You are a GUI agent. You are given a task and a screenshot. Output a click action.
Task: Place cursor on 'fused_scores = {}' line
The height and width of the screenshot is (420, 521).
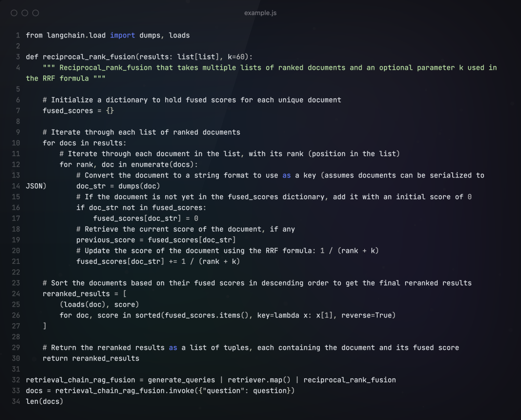point(78,110)
